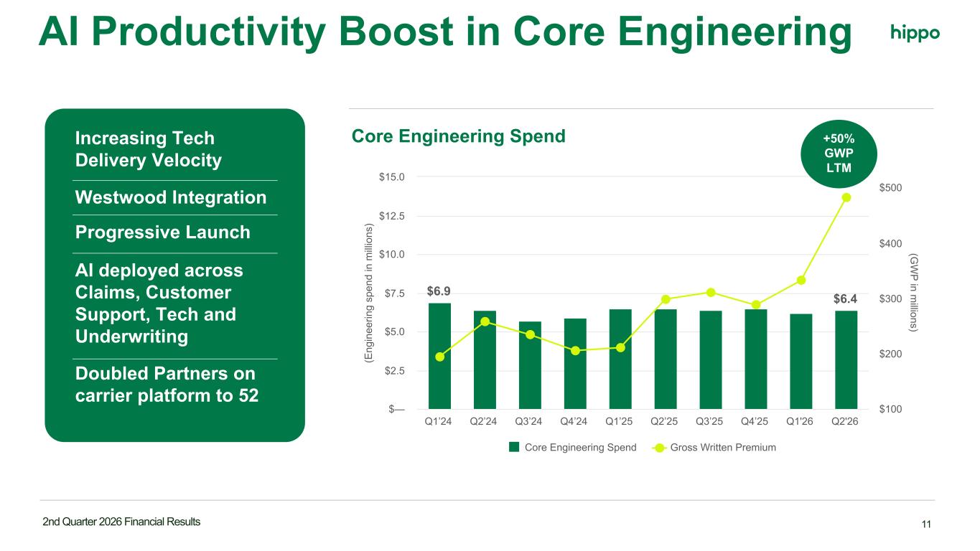
Task: Select the Q4'24 engineering spend bar
Action: point(575,364)
